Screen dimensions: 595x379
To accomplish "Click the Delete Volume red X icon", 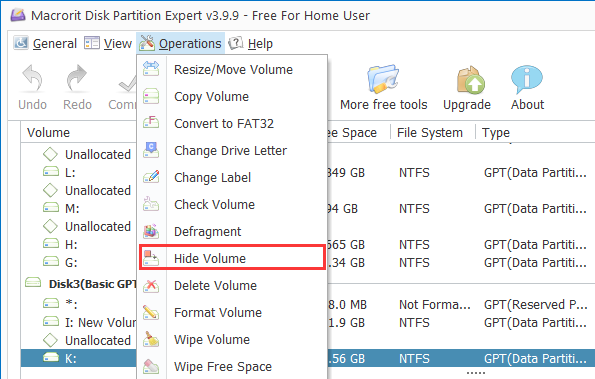I will pyautogui.click(x=151, y=285).
